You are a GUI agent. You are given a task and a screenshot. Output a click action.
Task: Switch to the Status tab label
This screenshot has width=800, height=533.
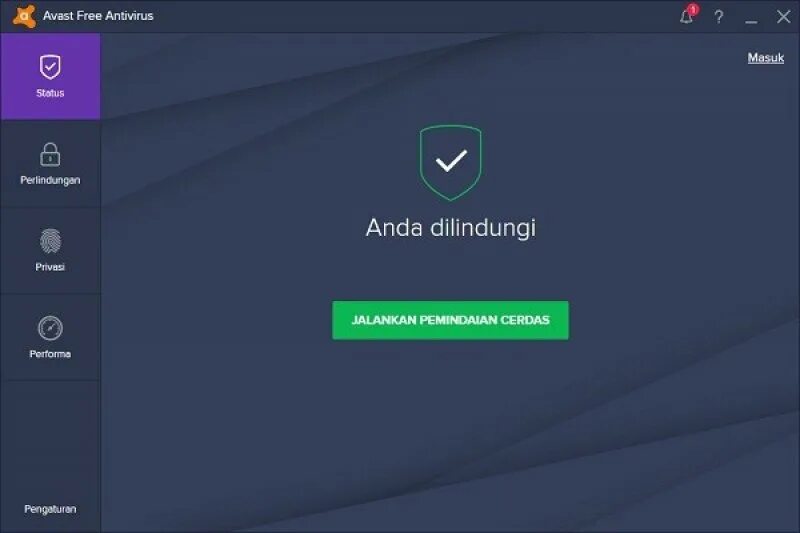[50, 93]
